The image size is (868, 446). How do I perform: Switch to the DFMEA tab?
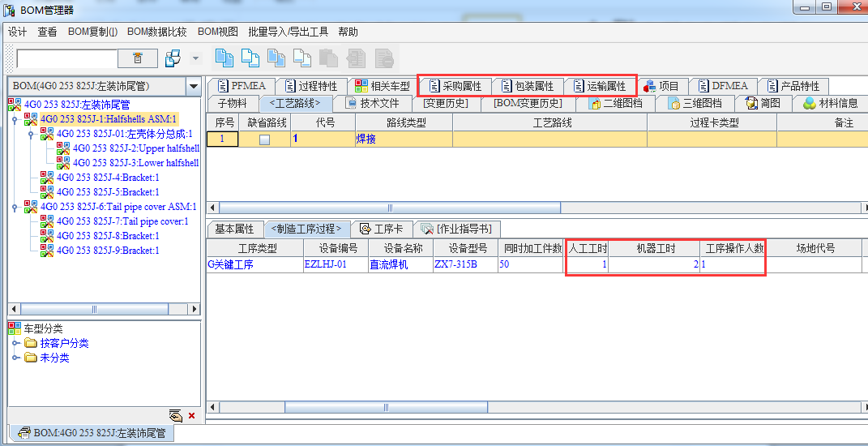tap(724, 86)
